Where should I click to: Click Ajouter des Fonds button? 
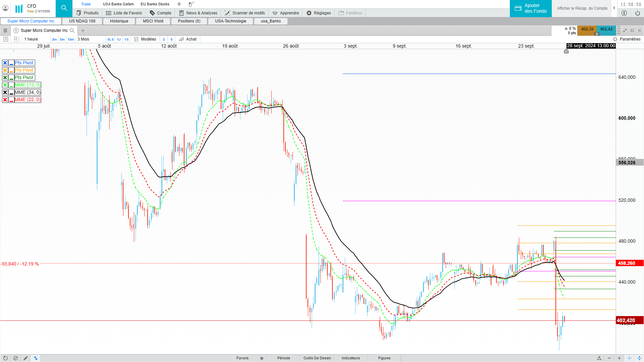pyautogui.click(x=531, y=8)
